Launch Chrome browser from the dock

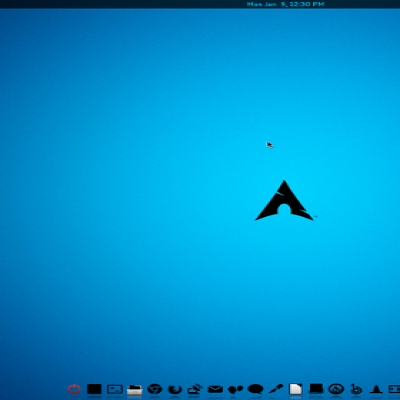pos(155,389)
